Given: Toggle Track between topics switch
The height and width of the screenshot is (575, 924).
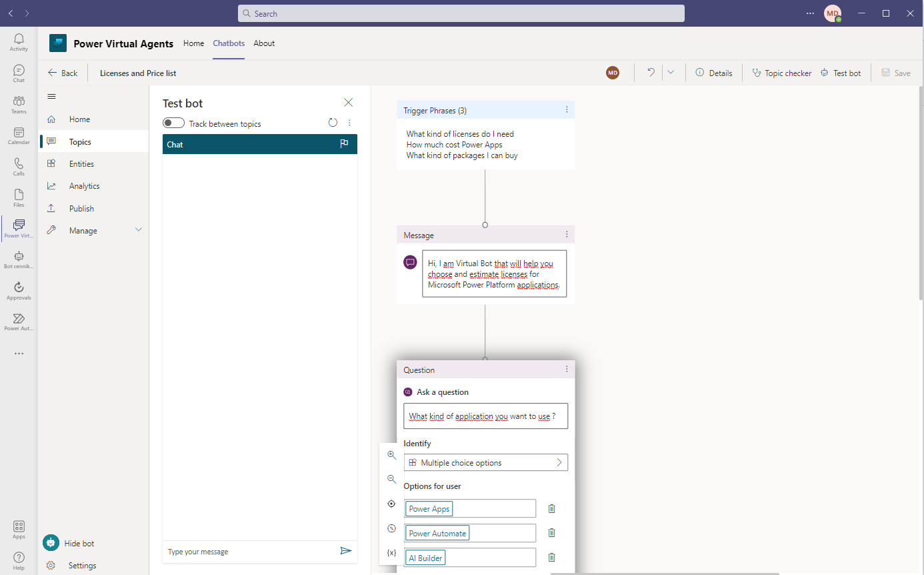Looking at the screenshot, I should click(173, 123).
